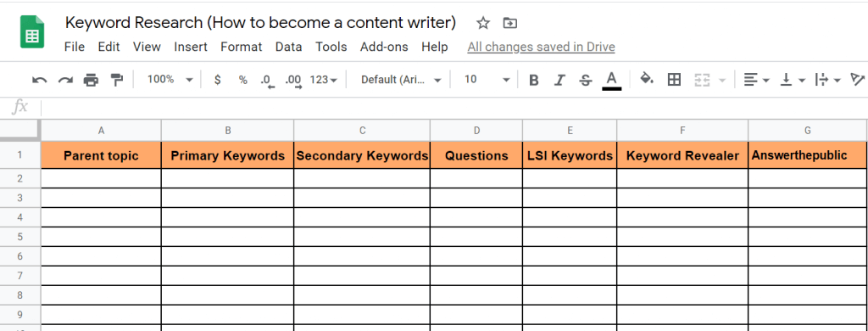Image resolution: width=868 pixels, height=331 pixels.
Task: Open the borders tool
Action: pyautogui.click(x=674, y=80)
